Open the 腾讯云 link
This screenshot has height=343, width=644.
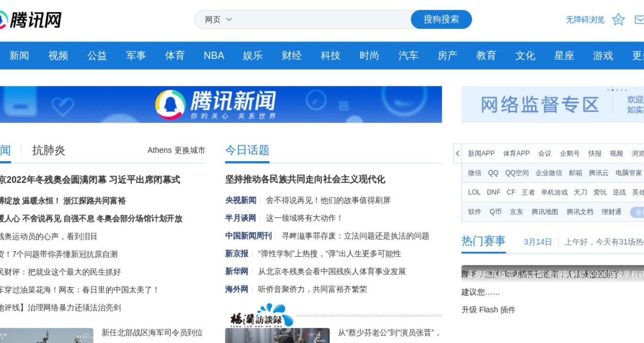pos(599,173)
